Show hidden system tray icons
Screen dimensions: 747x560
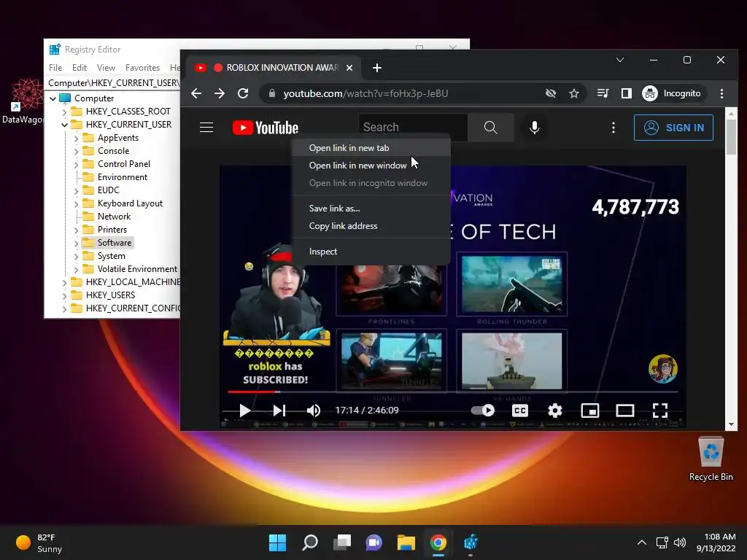click(642, 542)
